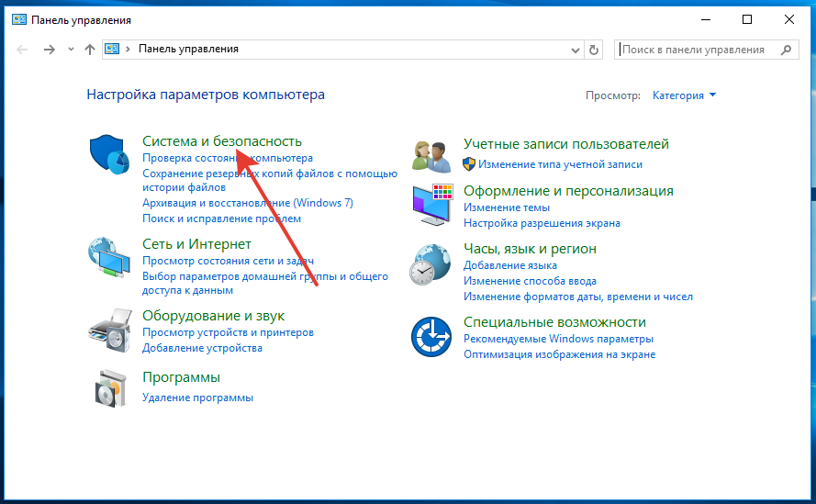Open the Категория view-by dropdown
This screenshot has width=816, height=504.
[684, 95]
